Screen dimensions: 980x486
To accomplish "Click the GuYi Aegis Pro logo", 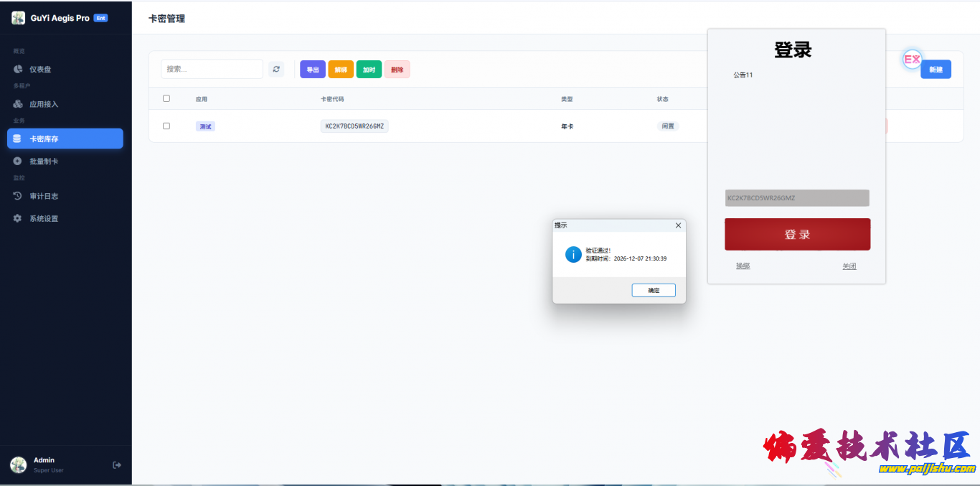I will click(x=18, y=18).
